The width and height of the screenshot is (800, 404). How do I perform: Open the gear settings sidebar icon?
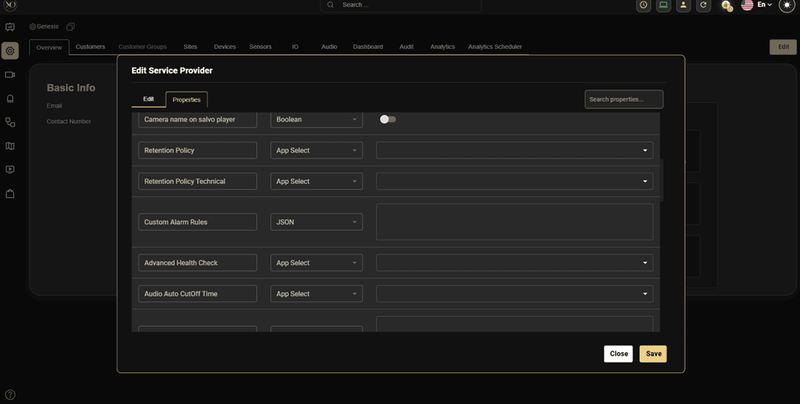tap(10, 51)
